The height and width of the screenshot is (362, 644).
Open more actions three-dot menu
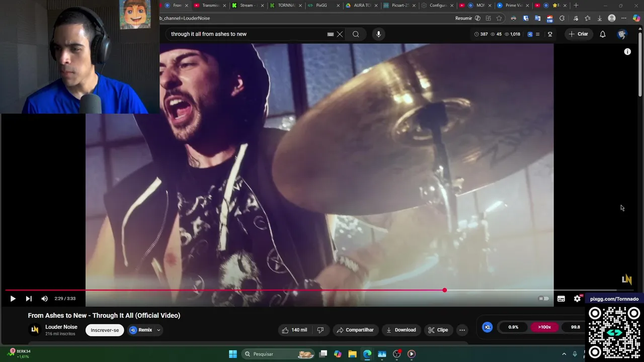[462, 330]
